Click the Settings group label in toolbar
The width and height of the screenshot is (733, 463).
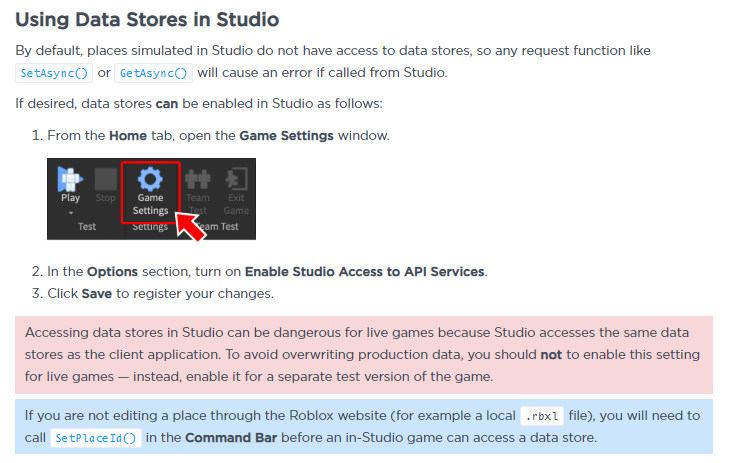pos(150,227)
